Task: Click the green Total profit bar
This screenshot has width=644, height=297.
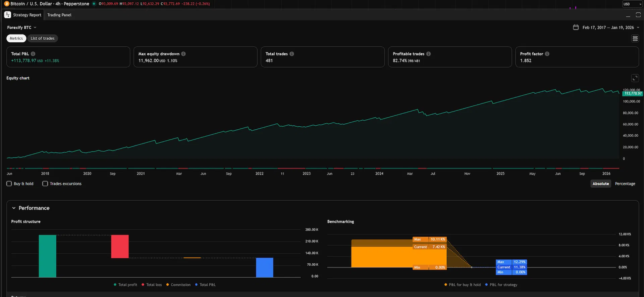Action: 47,256
